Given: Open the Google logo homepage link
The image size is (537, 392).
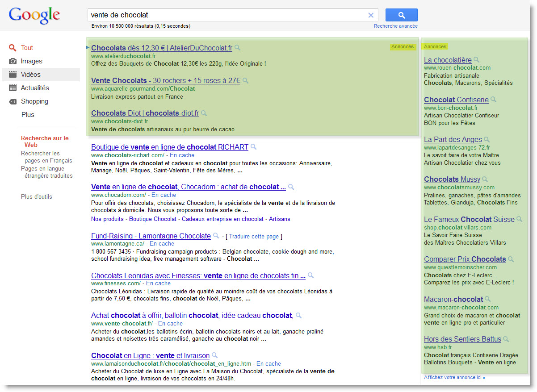Looking at the screenshot, I should [x=34, y=16].
